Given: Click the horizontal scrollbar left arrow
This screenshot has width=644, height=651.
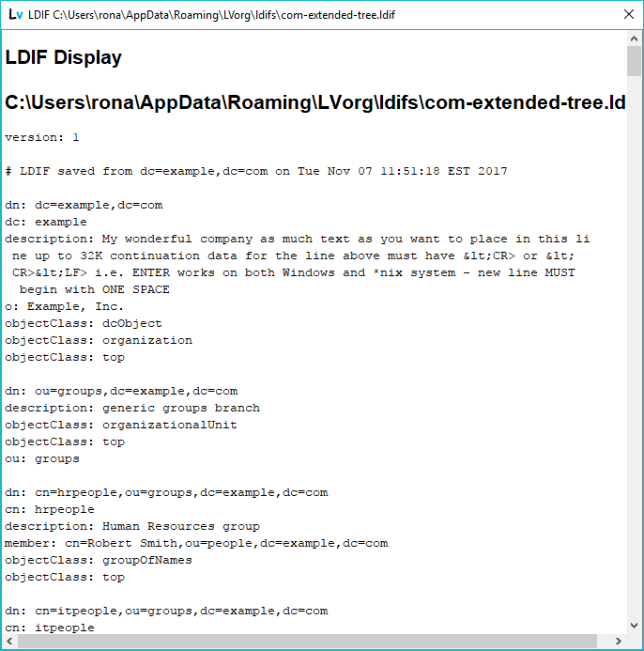Looking at the screenshot, I should coord(9,641).
